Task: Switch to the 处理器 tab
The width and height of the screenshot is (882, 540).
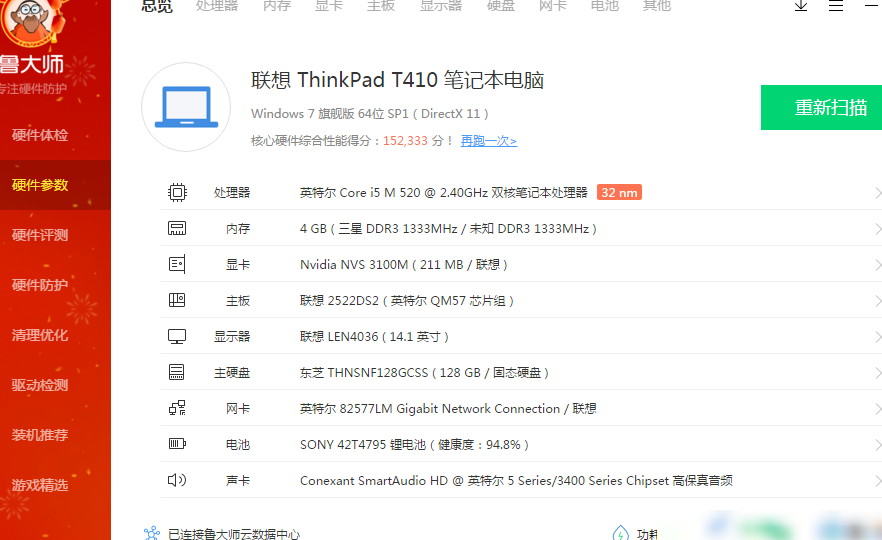Action: pyautogui.click(x=217, y=6)
